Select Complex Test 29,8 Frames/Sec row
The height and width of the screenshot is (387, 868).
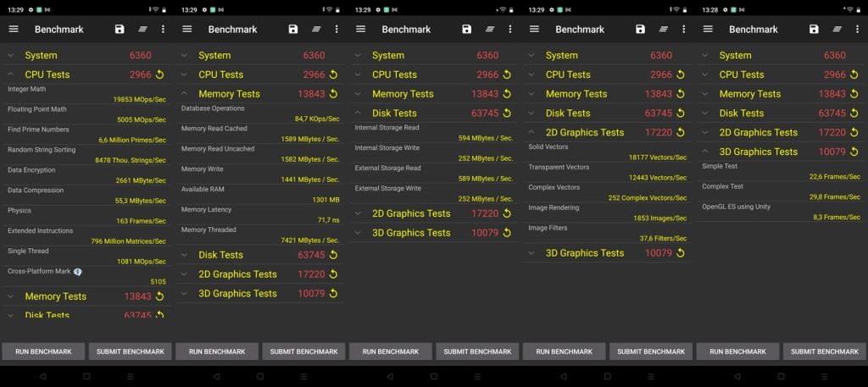[781, 192]
